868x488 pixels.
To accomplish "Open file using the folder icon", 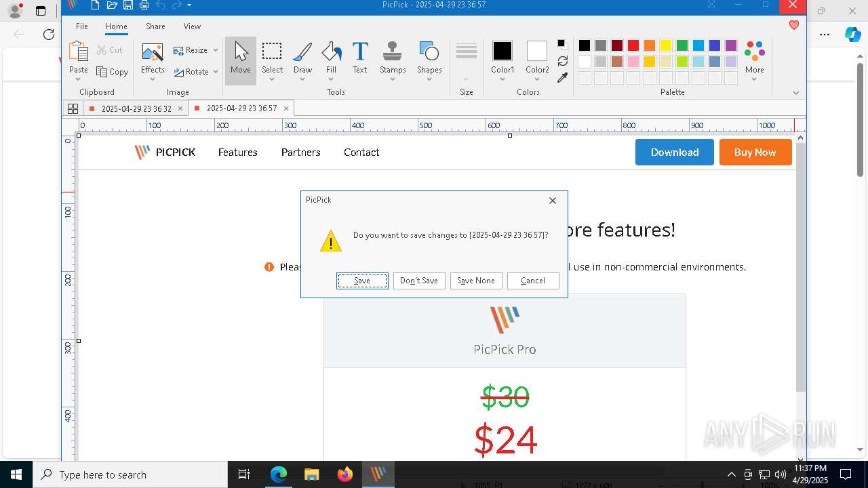I will [x=112, y=5].
